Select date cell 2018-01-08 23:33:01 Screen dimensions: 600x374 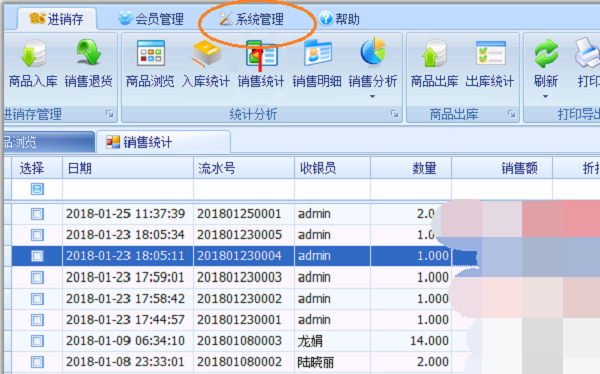point(128,362)
